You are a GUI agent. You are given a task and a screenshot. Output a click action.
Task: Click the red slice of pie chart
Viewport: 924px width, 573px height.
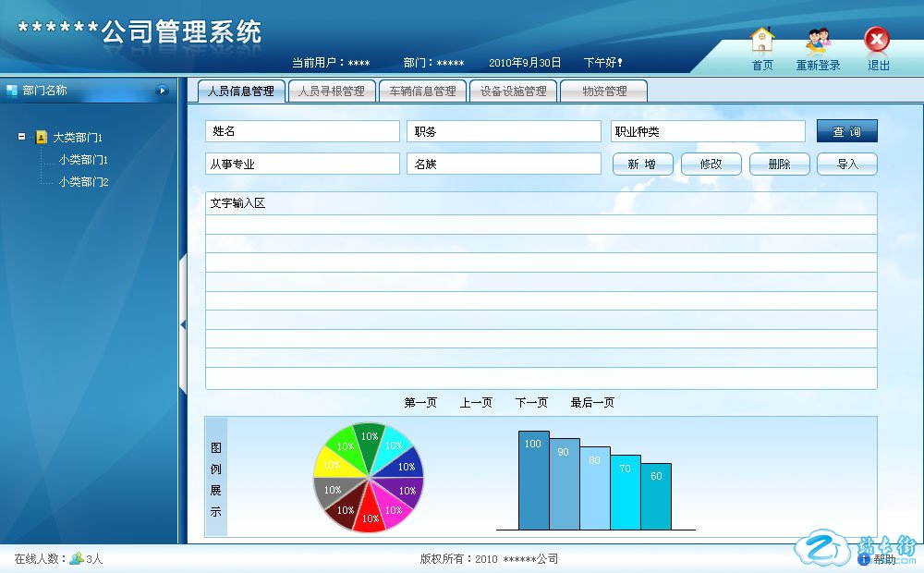point(371,511)
